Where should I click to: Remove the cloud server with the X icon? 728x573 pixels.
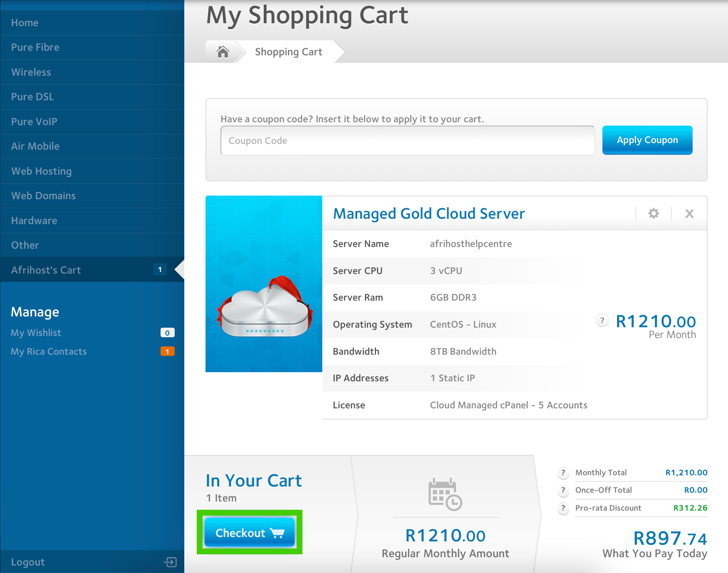click(689, 214)
